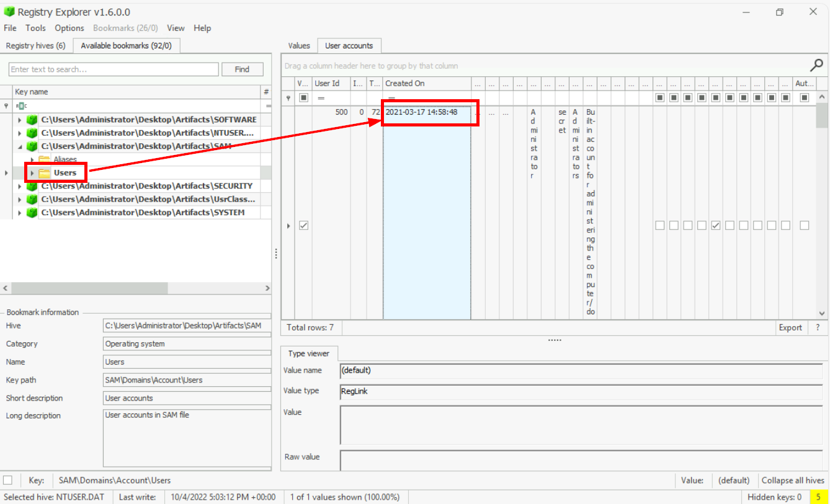
Task: Toggle the checkbox in the Administrator user row
Action: (x=303, y=226)
